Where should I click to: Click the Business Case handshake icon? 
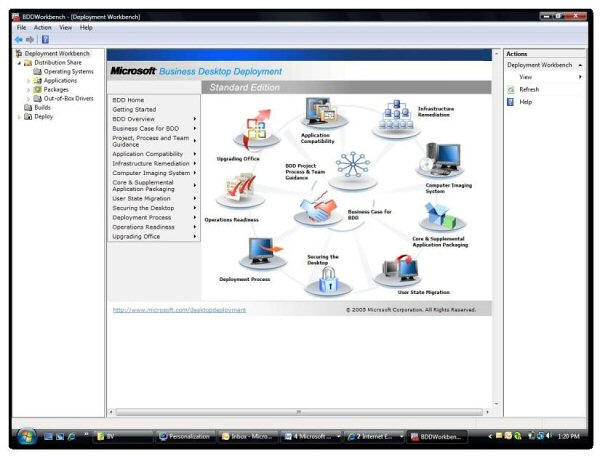318,208
